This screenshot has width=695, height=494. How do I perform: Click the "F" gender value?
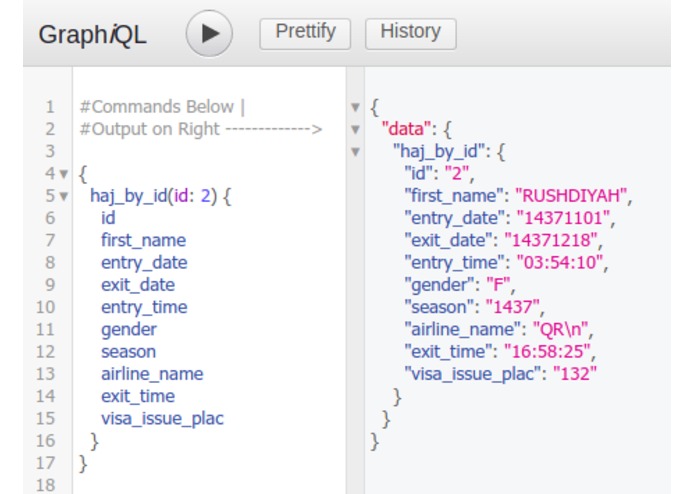pyautogui.click(x=498, y=285)
